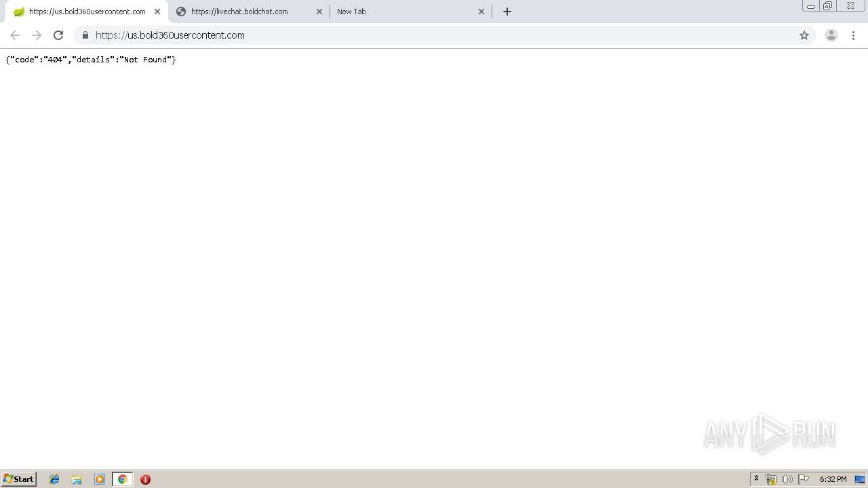Open Windows Explorer folder from taskbar
Screen dimensions: 868x488
point(77,479)
